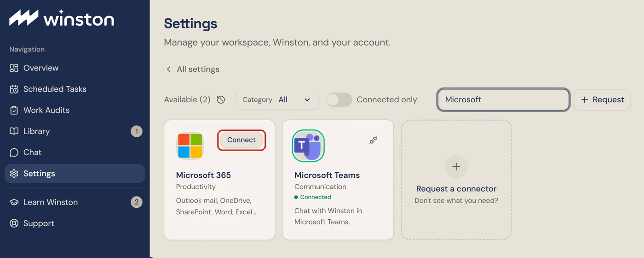
Task: Open the Category dropdown
Action: (277, 100)
